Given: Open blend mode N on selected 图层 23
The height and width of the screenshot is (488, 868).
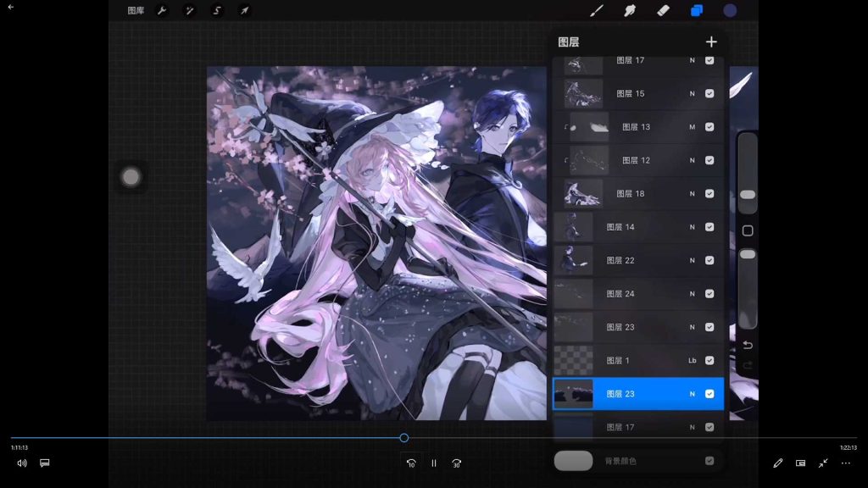Looking at the screenshot, I should (692, 393).
